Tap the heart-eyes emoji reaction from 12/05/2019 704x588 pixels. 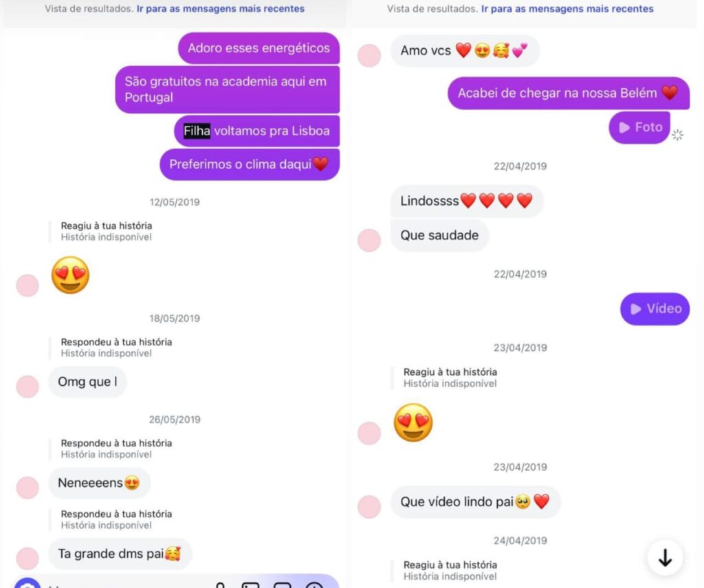(71, 275)
